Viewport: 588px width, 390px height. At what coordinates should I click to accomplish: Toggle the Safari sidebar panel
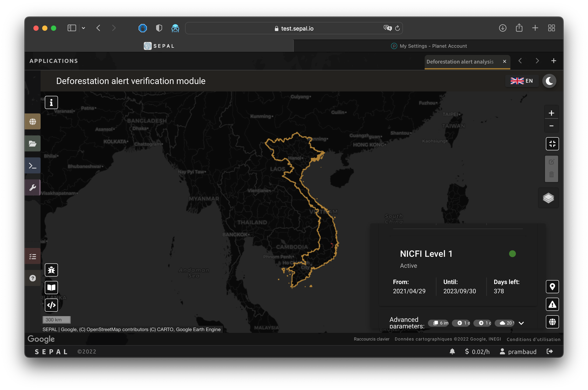[x=72, y=28]
